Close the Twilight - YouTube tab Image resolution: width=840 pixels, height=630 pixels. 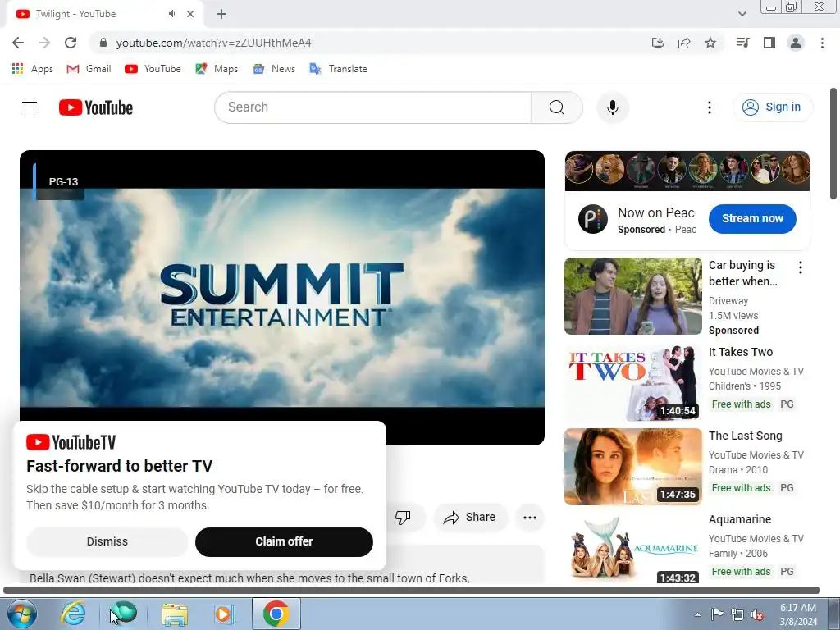(190, 14)
